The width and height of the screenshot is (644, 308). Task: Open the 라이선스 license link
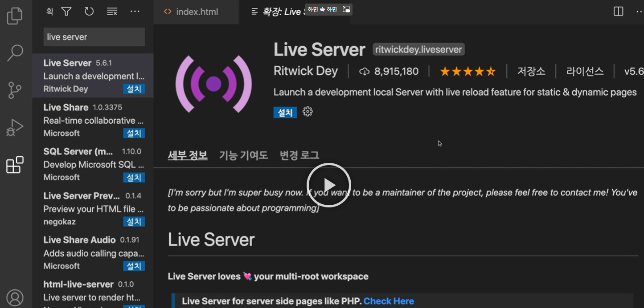[x=585, y=71]
